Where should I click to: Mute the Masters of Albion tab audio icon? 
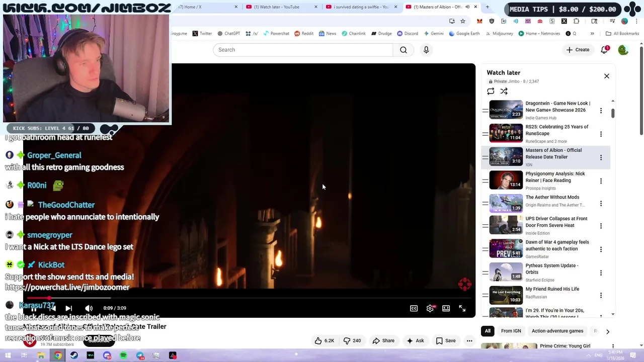click(x=467, y=7)
